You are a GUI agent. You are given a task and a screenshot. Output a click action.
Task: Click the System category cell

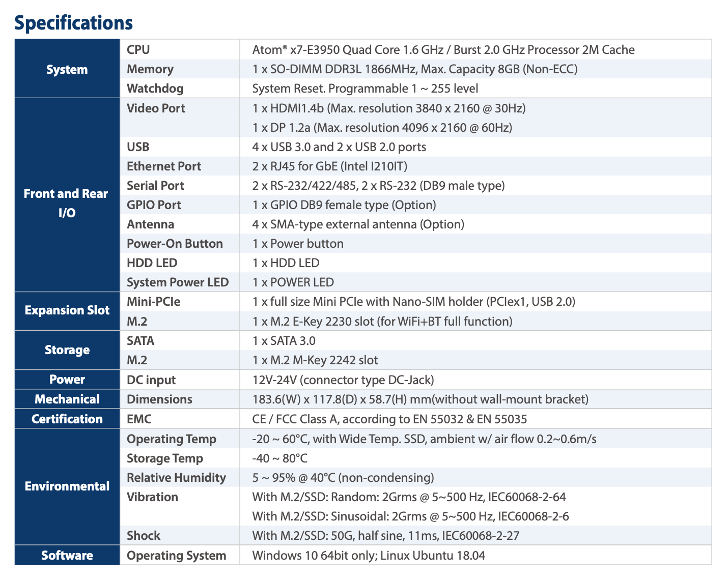(67, 69)
